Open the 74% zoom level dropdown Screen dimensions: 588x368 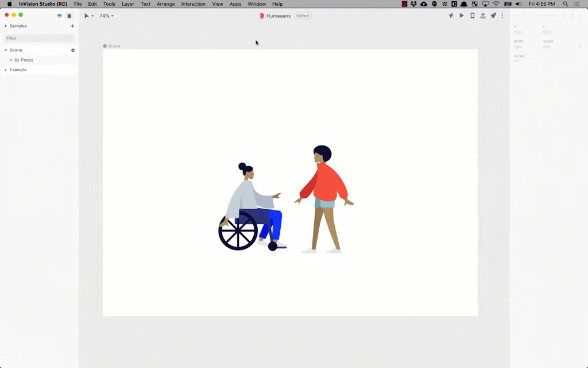click(106, 16)
